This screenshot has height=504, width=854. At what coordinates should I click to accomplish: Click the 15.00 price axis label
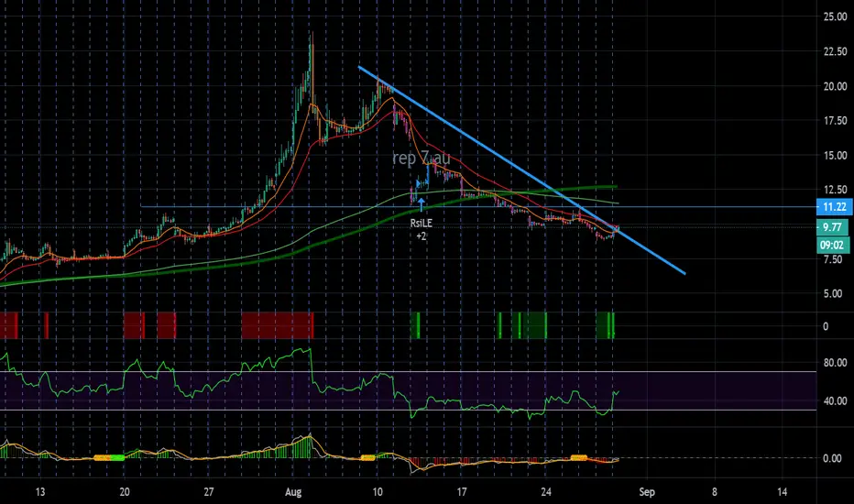(x=835, y=155)
